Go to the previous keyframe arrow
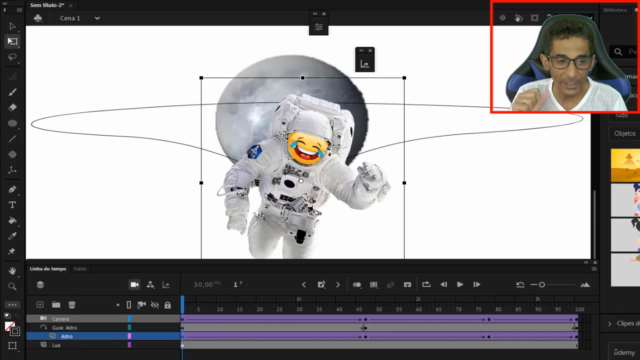This screenshot has width=640, height=360. click(304, 285)
